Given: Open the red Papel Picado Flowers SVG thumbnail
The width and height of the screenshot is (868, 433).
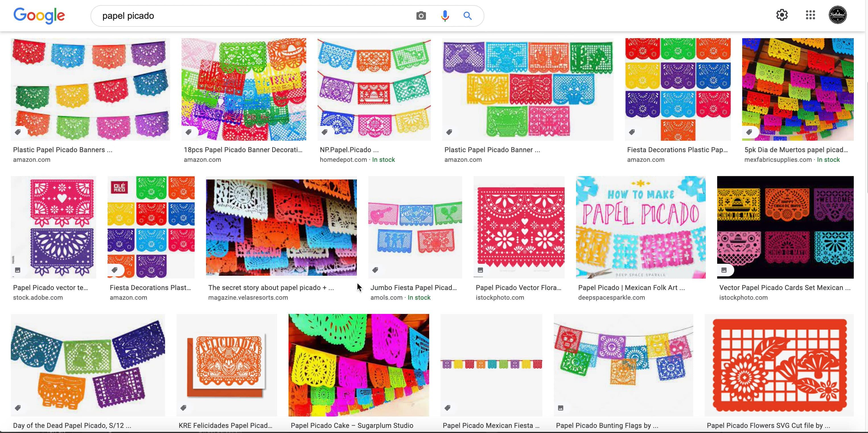Looking at the screenshot, I should point(779,365).
